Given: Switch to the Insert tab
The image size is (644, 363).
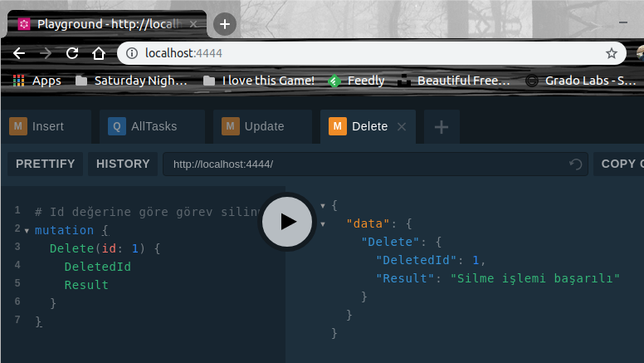Looking at the screenshot, I should point(46,127).
